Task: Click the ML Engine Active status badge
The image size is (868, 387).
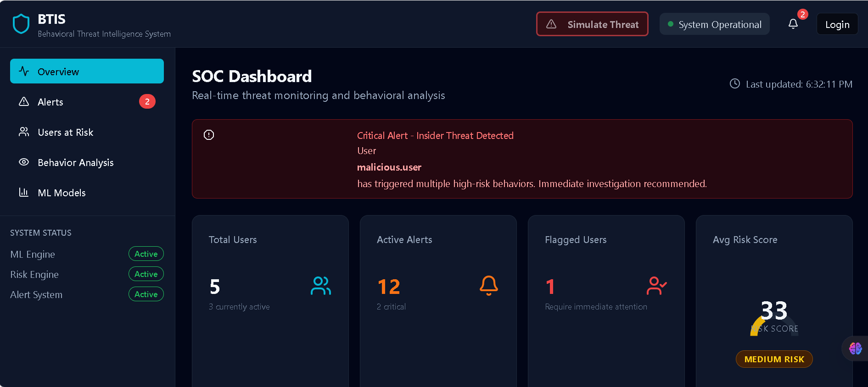Action: click(146, 254)
